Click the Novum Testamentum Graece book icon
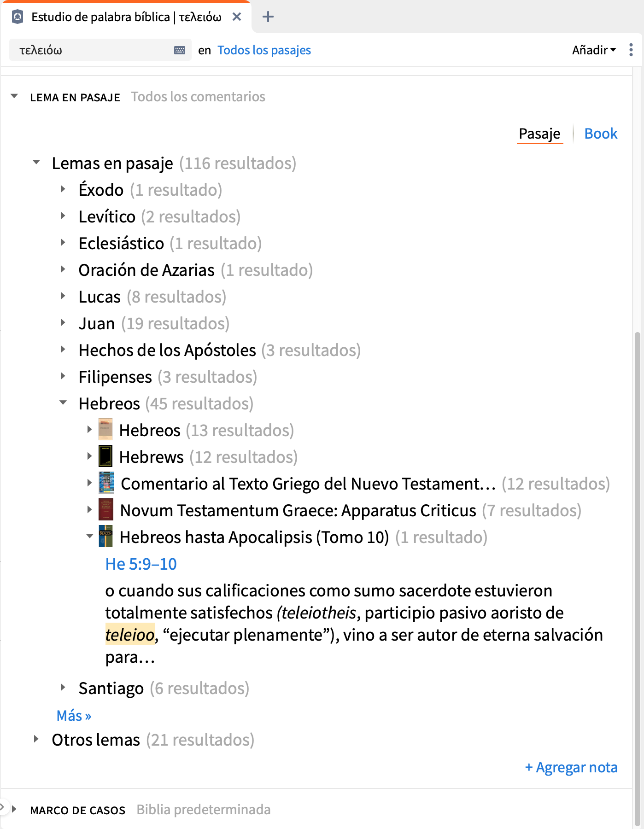The width and height of the screenshot is (644, 829). (x=106, y=510)
